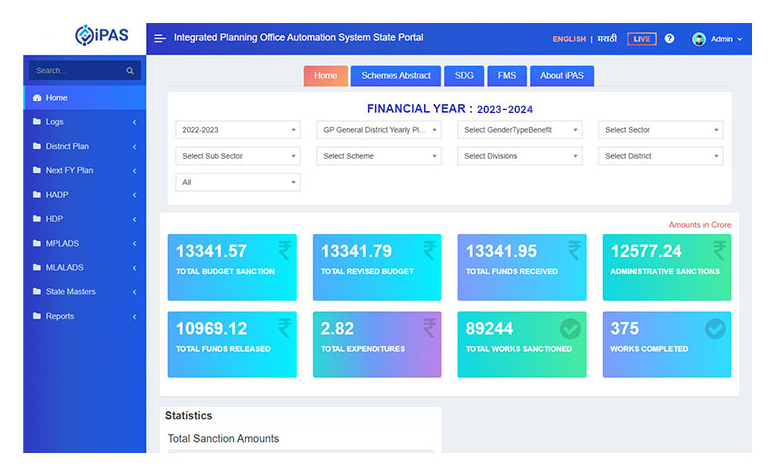This screenshot has height=474, width=772.
Task: Click the Admin user avatar icon
Action: 699,39
